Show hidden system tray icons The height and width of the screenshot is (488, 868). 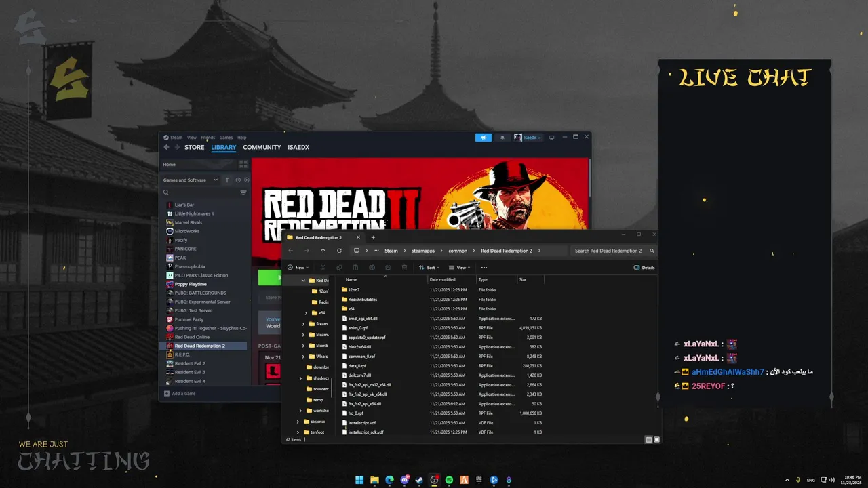(787, 480)
